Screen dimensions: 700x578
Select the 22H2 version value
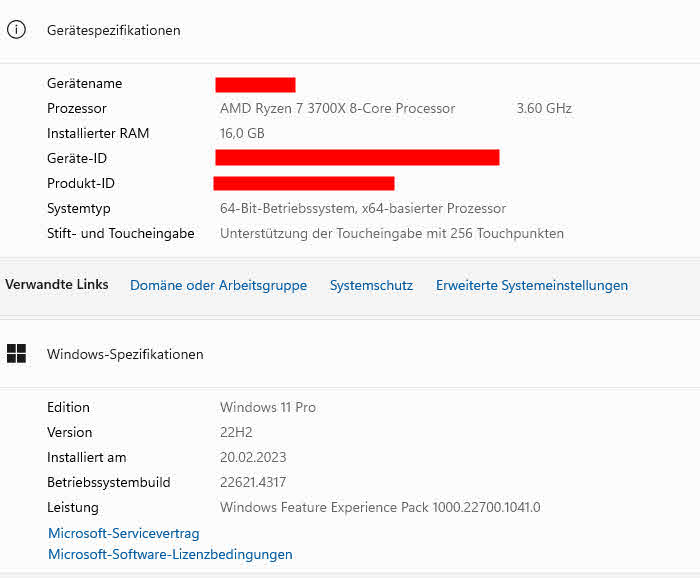[x=236, y=432]
